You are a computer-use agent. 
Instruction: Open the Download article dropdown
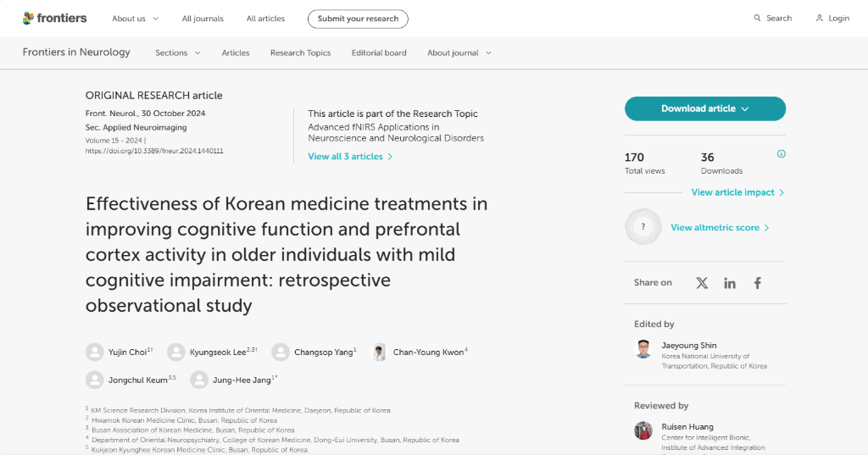704,108
